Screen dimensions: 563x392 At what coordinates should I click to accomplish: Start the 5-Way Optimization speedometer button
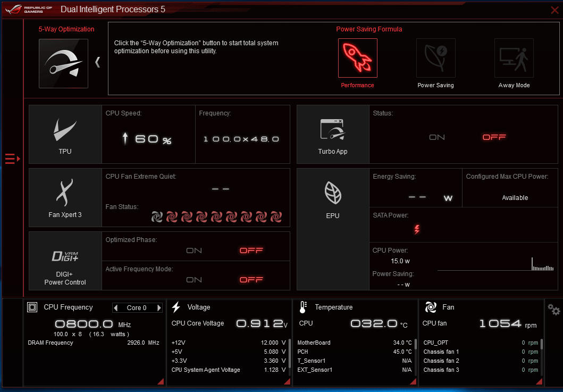point(64,64)
